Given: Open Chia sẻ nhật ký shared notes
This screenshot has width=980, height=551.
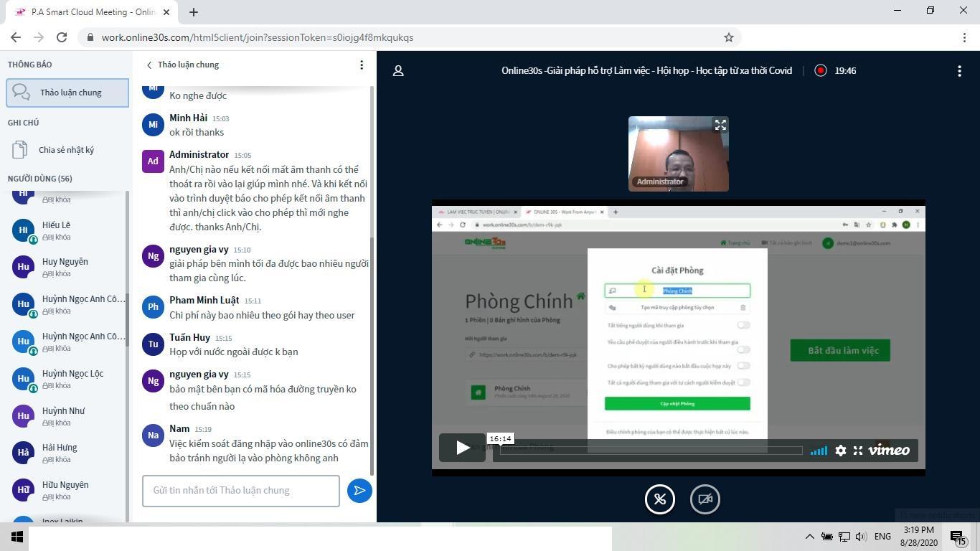Looking at the screenshot, I should pyautogui.click(x=67, y=150).
